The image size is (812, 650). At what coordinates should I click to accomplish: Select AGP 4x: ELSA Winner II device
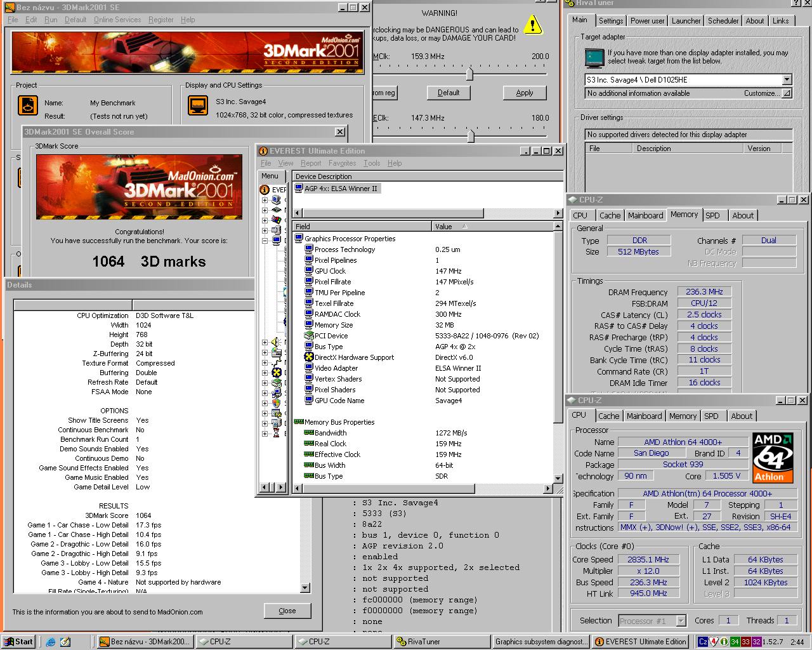[x=336, y=189]
